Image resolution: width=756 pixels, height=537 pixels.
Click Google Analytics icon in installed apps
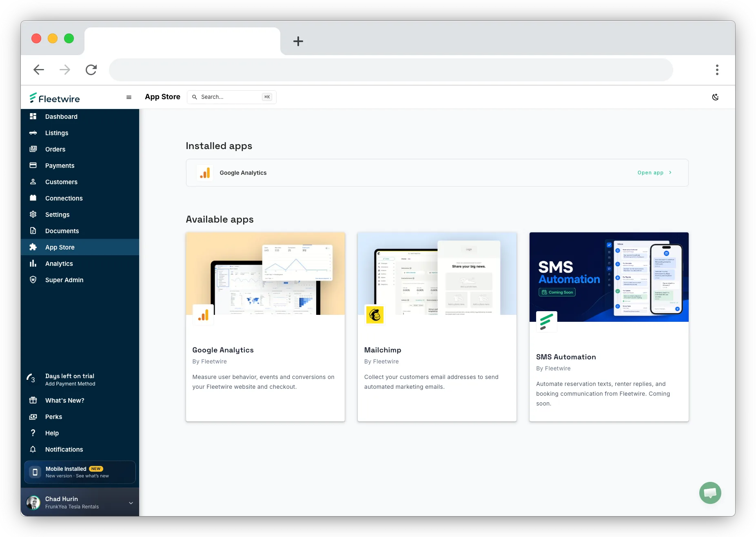point(205,173)
